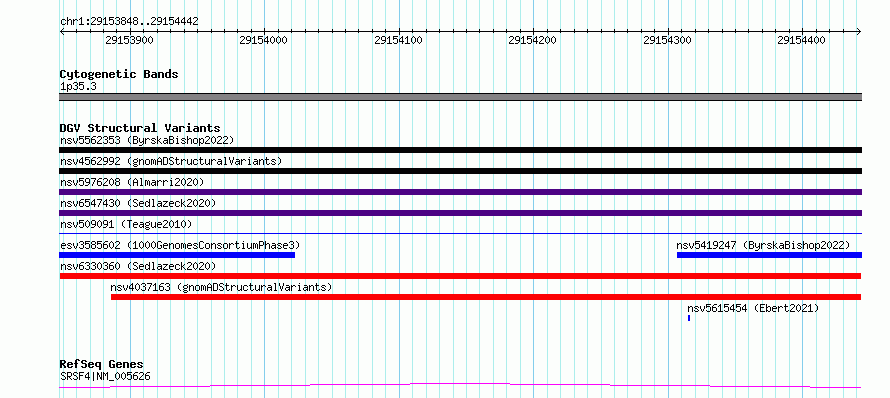Click the ruler's right arrowhead
The image size is (890, 398).
point(859,31)
